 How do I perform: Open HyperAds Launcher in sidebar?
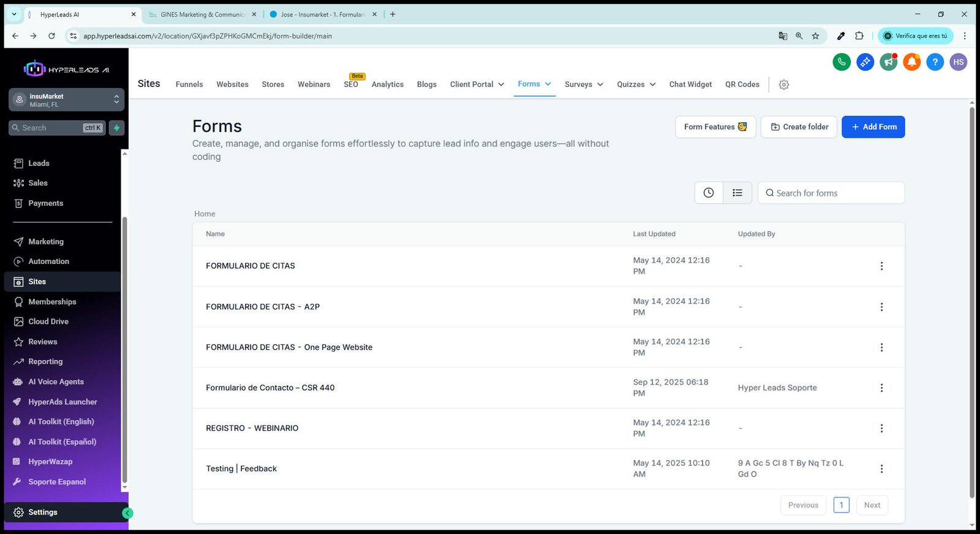coord(62,402)
